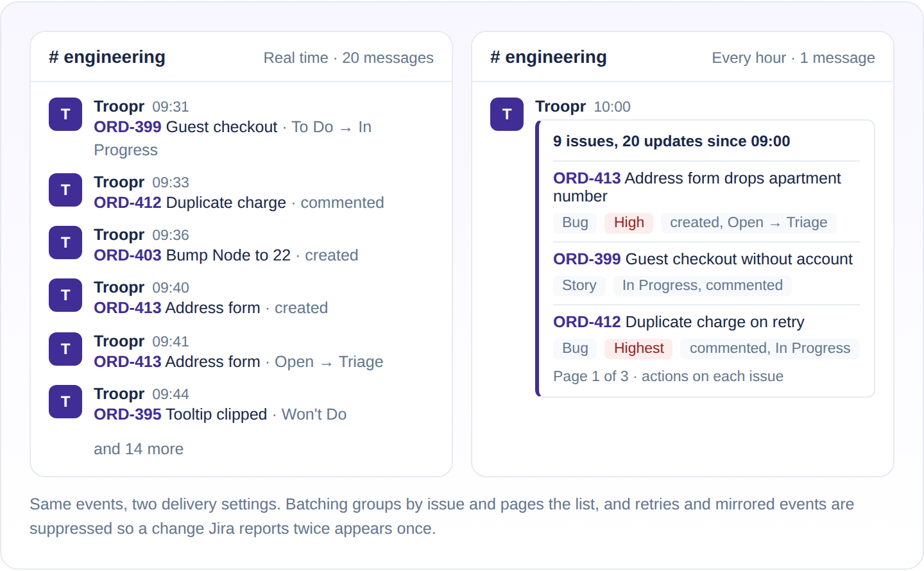Click the 'Won't Do' status text
Image resolution: width=924 pixels, height=571 pixels.
tap(314, 414)
